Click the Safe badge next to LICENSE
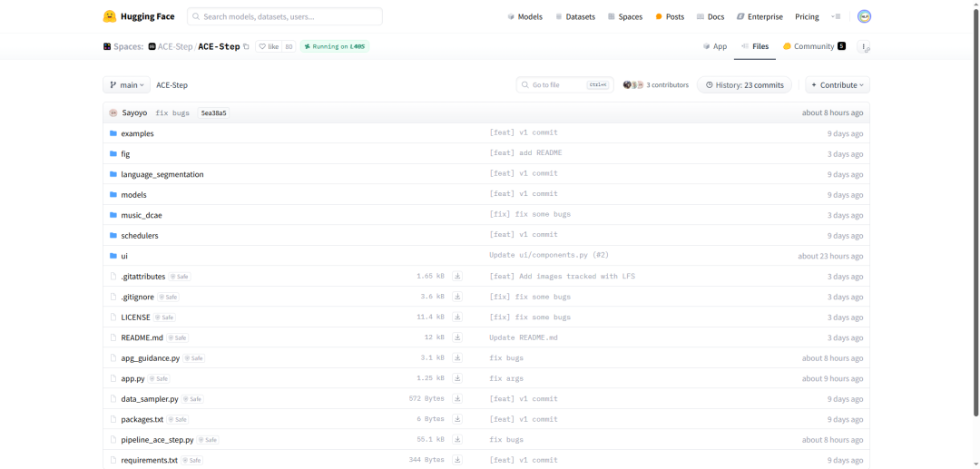Image resolution: width=980 pixels, height=469 pixels. coord(164,318)
